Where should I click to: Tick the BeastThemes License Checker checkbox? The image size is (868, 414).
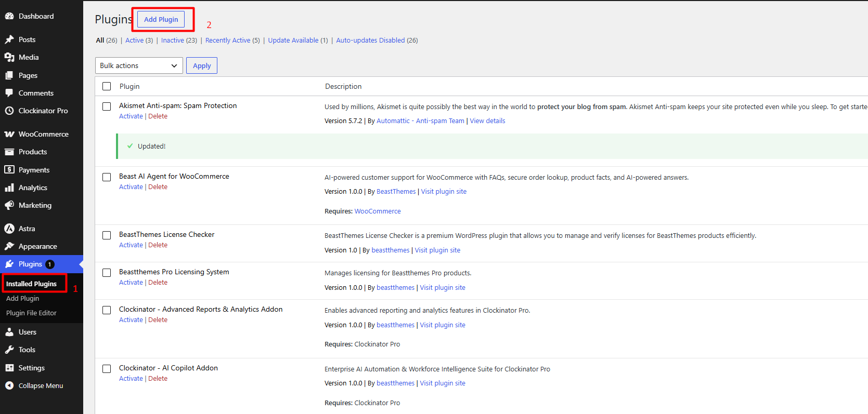[107, 235]
